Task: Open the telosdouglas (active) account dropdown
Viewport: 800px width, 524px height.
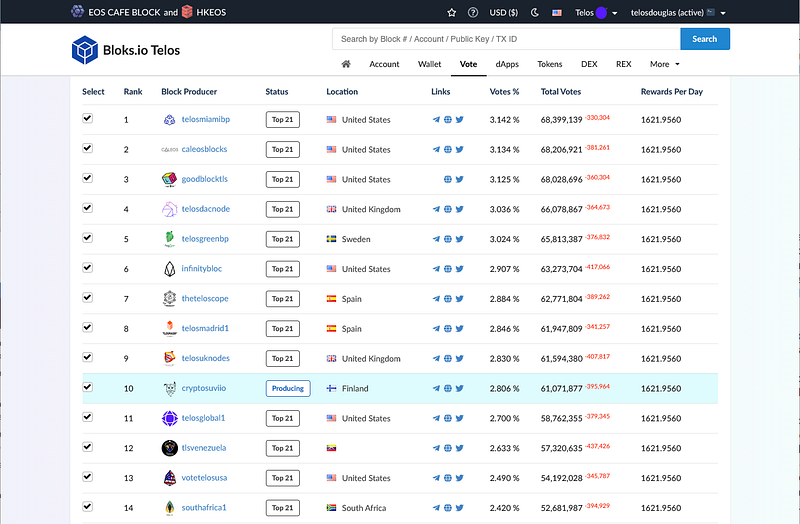Action: pyautogui.click(x=678, y=13)
